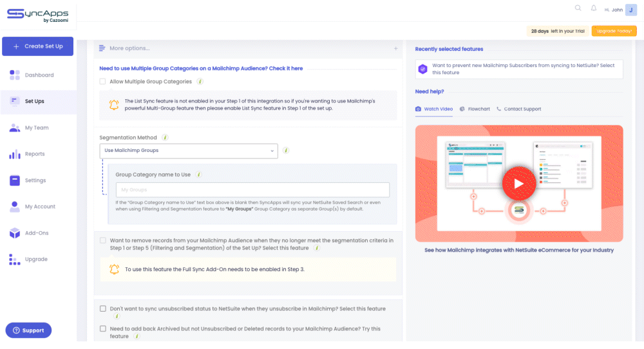Viewport: 644px width, 349px height.
Task: Click the Upgrade dots icon in sidebar
Action: tap(15, 259)
